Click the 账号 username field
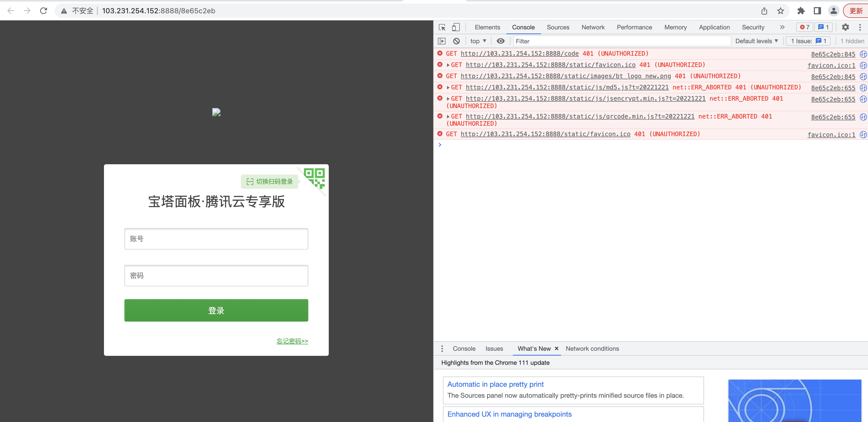This screenshot has height=422, width=868. [x=216, y=239]
